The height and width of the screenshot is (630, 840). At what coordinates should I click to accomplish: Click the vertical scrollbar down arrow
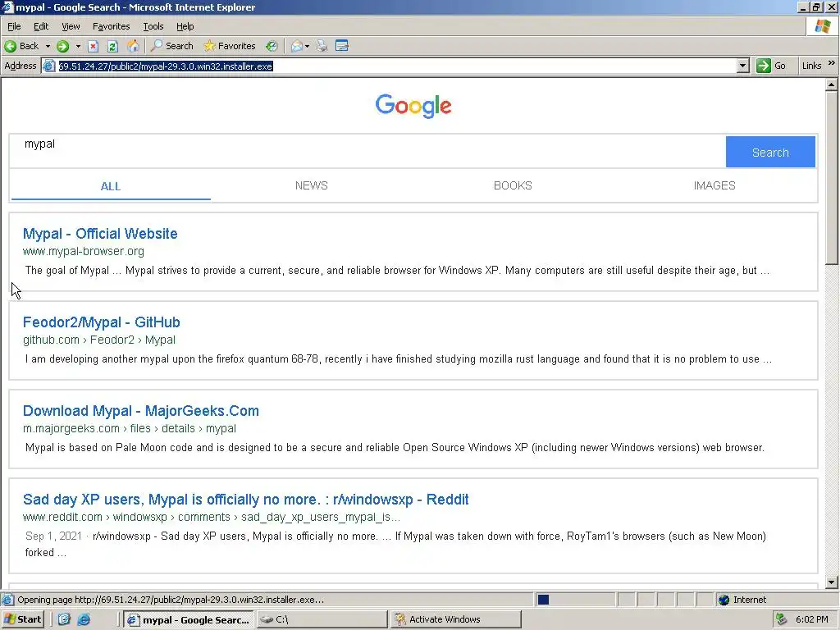point(832,582)
